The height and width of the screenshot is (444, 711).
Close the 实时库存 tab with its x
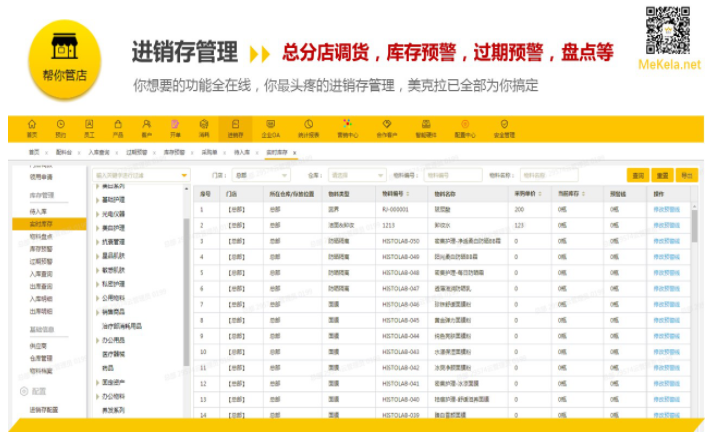[x=294, y=153]
